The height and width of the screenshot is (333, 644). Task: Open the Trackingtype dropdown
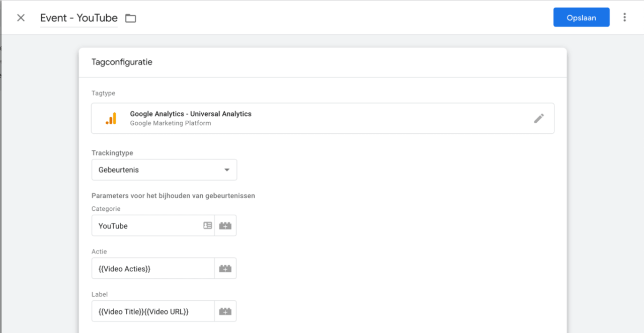tap(164, 170)
